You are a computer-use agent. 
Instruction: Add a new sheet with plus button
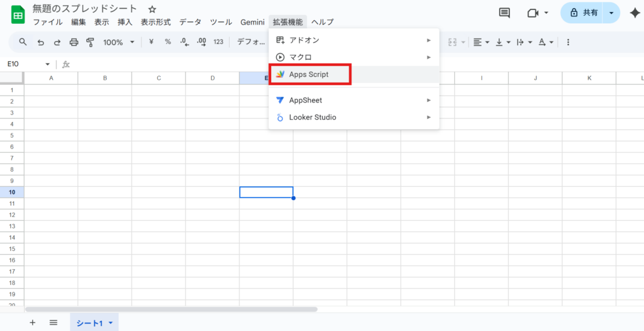pyautogui.click(x=33, y=323)
